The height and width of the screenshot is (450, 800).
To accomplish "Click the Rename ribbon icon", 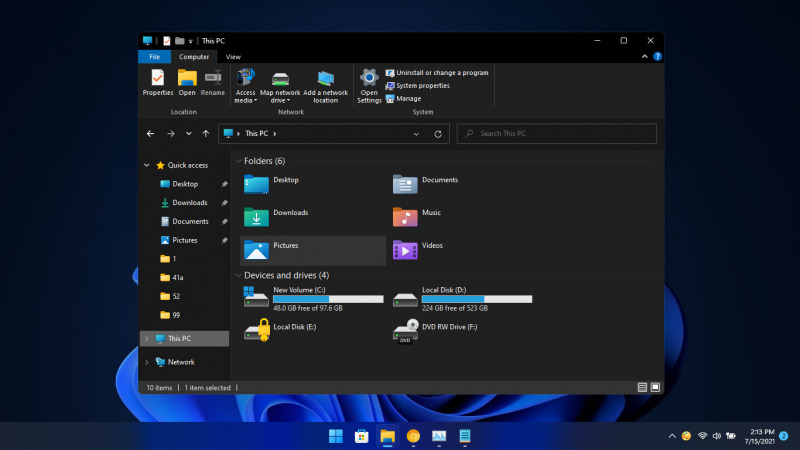I will (x=213, y=83).
